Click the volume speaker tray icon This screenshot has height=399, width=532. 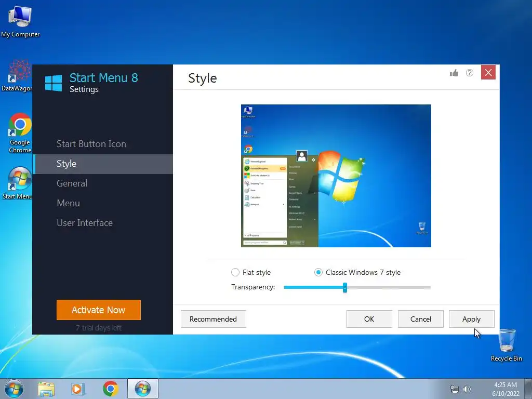[467, 389]
